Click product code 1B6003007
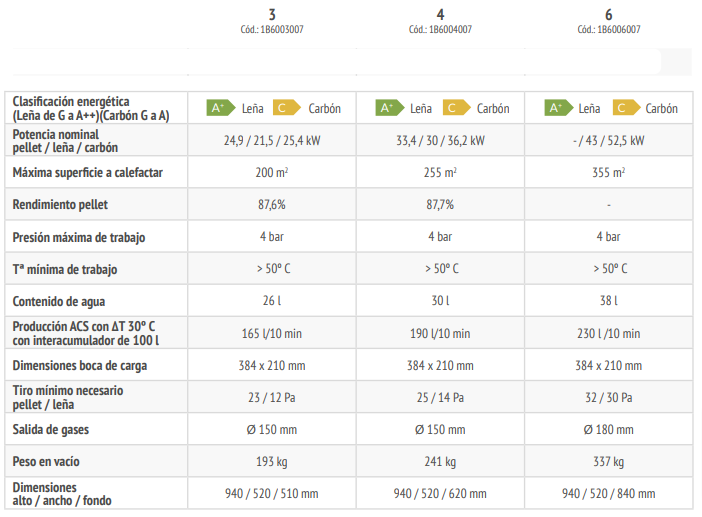 click(x=272, y=30)
